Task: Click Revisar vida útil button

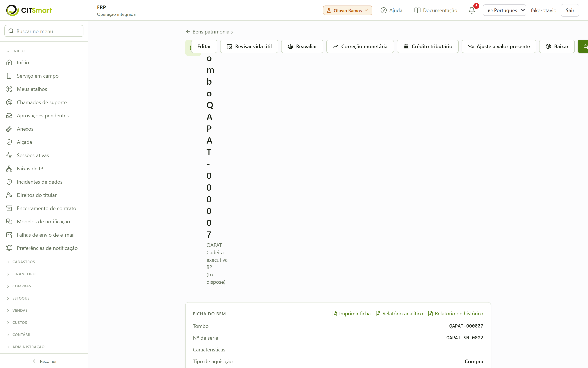Action: [249, 46]
